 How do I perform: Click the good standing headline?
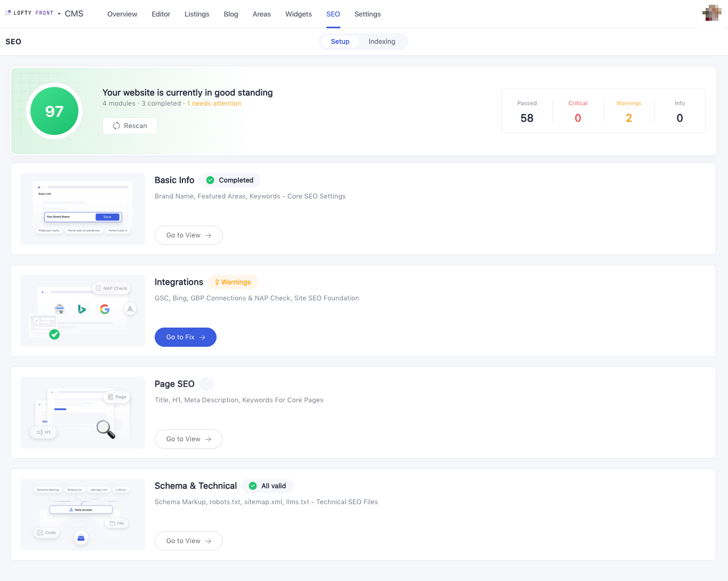pyautogui.click(x=188, y=93)
